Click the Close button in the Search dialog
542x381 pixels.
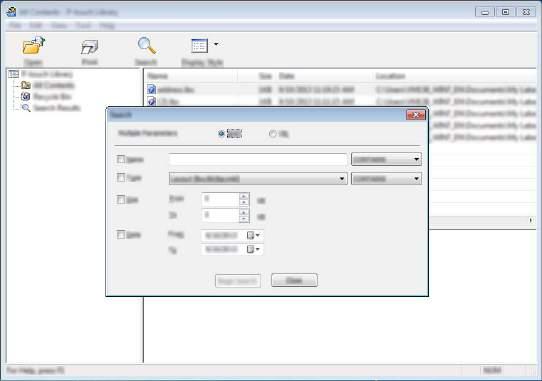[294, 280]
